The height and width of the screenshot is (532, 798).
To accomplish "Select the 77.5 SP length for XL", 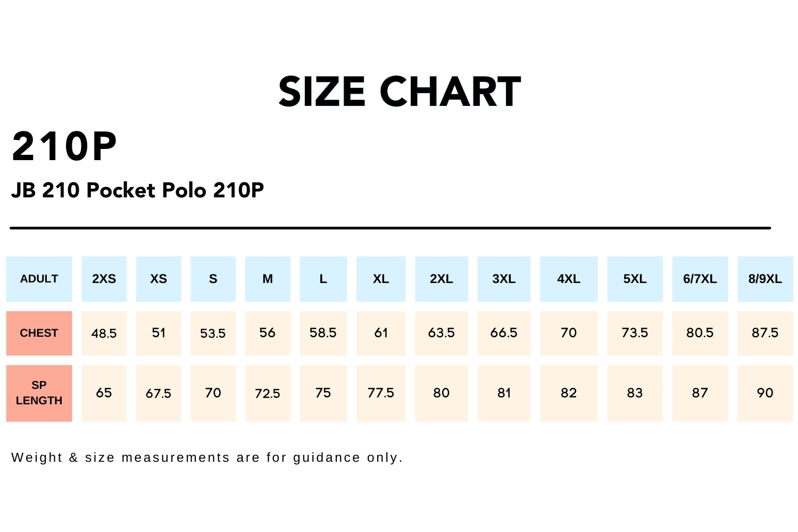I will [381, 393].
